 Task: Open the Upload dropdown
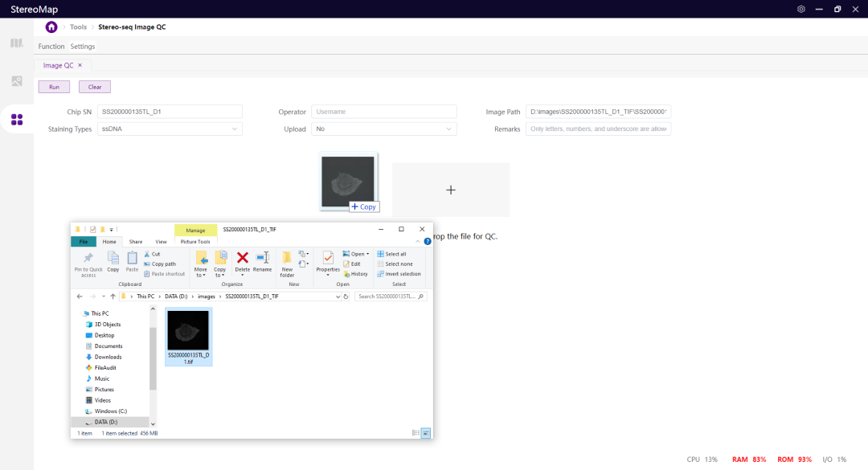[383, 129]
